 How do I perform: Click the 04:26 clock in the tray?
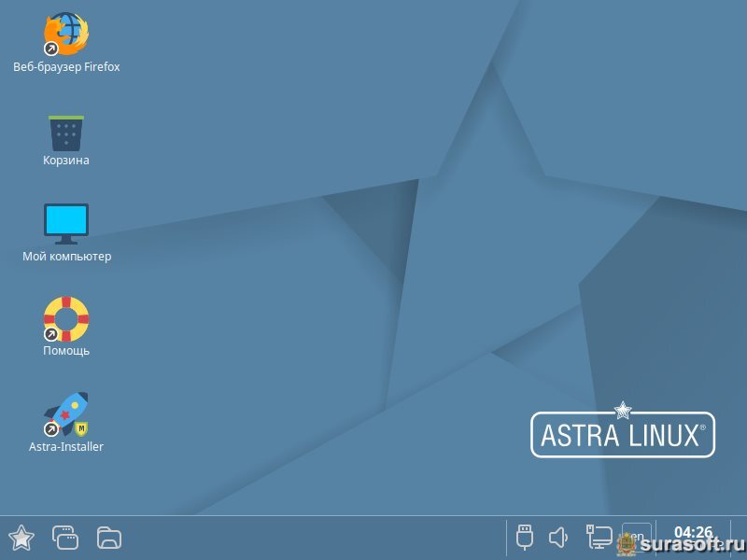click(693, 532)
